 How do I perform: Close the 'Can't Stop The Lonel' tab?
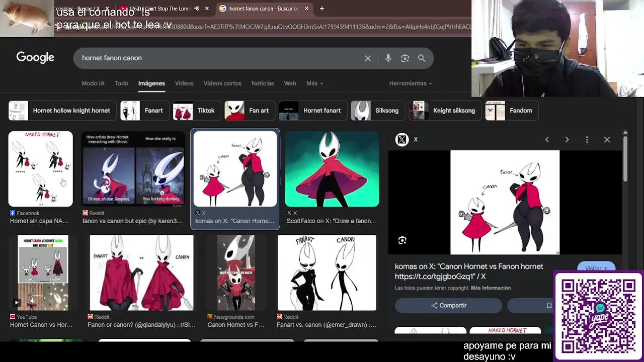[x=207, y=9]
